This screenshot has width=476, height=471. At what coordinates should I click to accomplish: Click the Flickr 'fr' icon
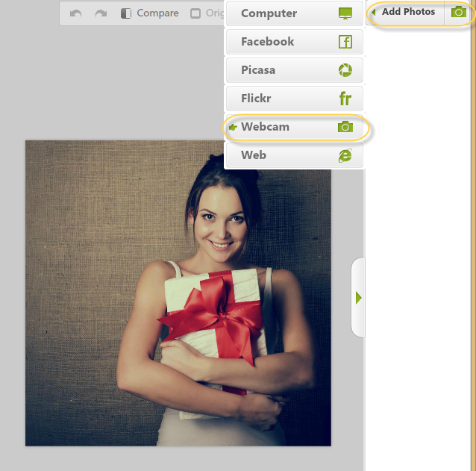pyautogui.click(x=345, y=99)
